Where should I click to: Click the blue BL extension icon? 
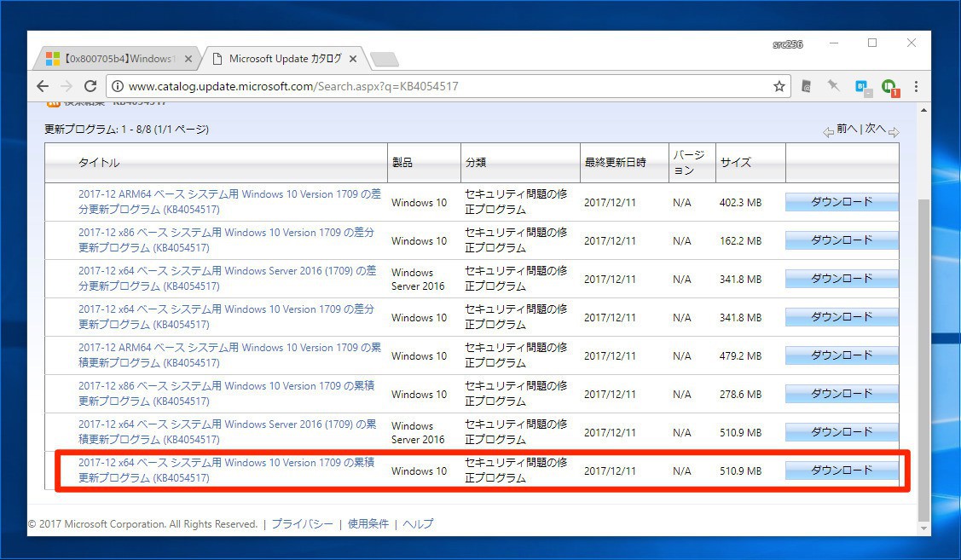coord(863,87)
